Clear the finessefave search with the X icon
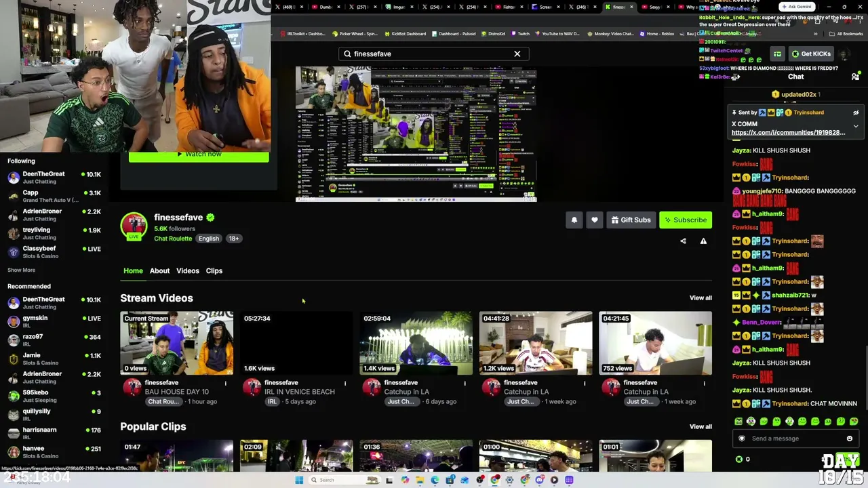Screen dimensions: 868x488 click(517, 54)
